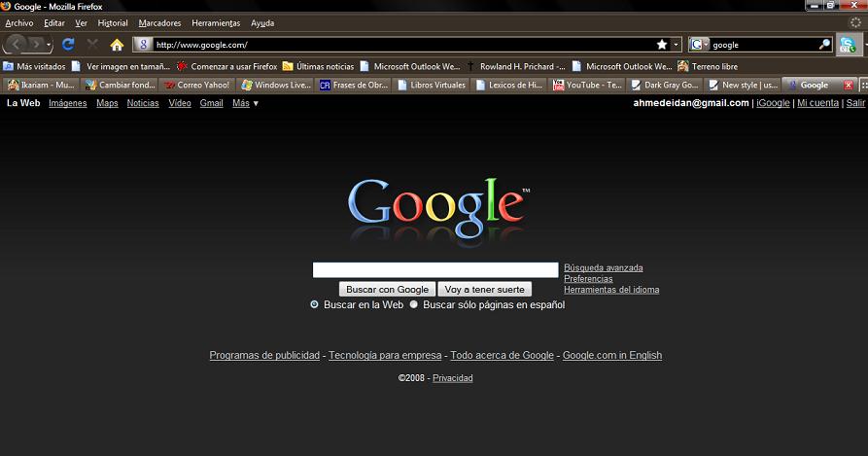Click the Google search text field
868x456 pixels.
(x=435, y=270)
